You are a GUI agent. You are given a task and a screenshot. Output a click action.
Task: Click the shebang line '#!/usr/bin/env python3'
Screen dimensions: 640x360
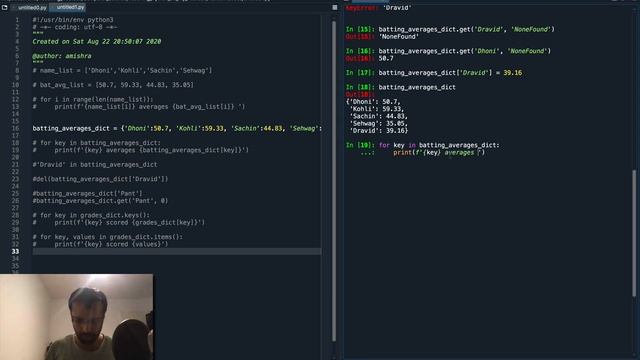(x=73, y=20)
